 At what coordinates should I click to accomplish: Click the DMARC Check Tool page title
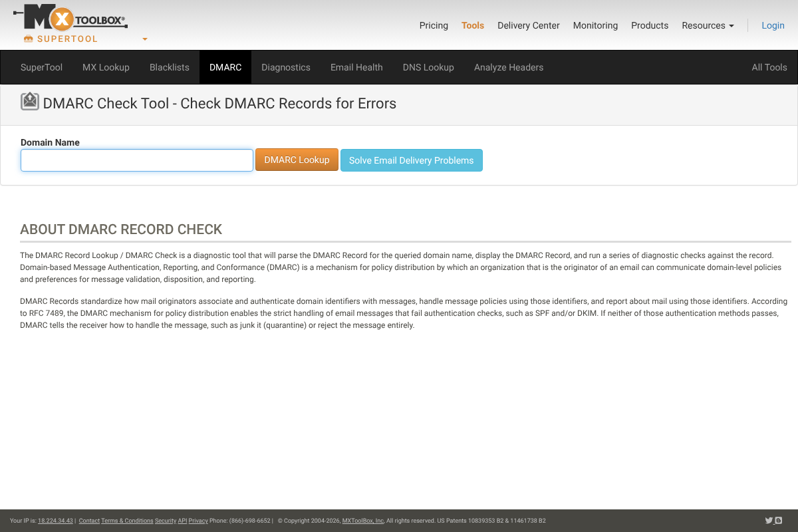click(x=219, y=103)
